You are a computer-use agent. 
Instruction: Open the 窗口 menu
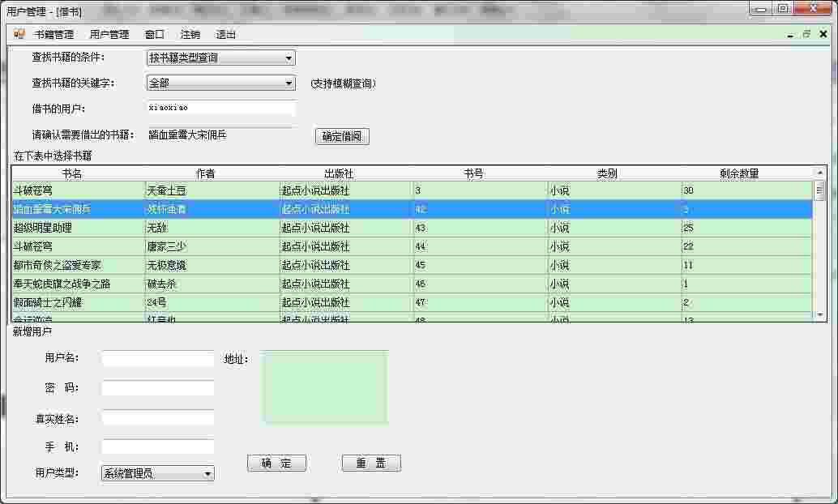156,34
